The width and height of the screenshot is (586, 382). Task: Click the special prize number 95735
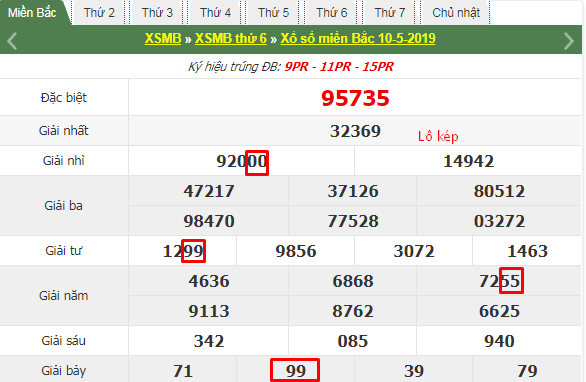355,98
